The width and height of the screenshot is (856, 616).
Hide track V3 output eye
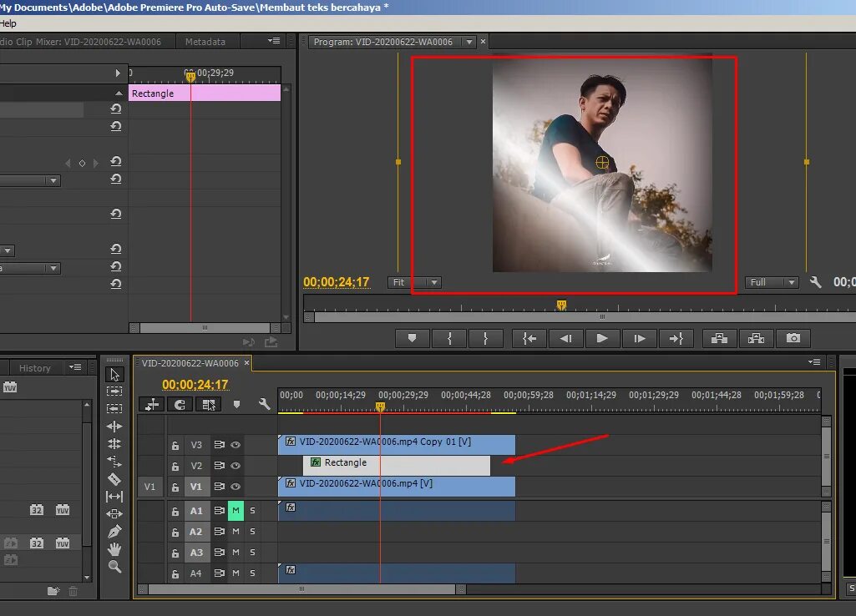click(236, 445)
